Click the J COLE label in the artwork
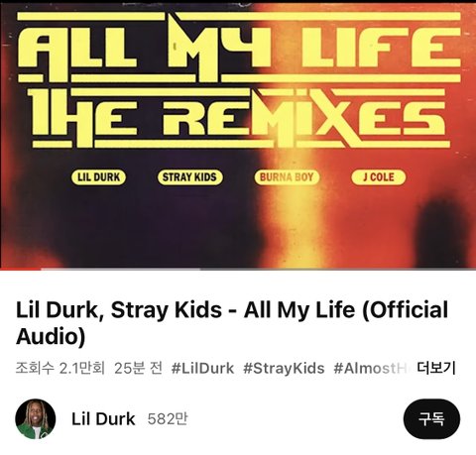Screen dimensions: 476x455 379,177
